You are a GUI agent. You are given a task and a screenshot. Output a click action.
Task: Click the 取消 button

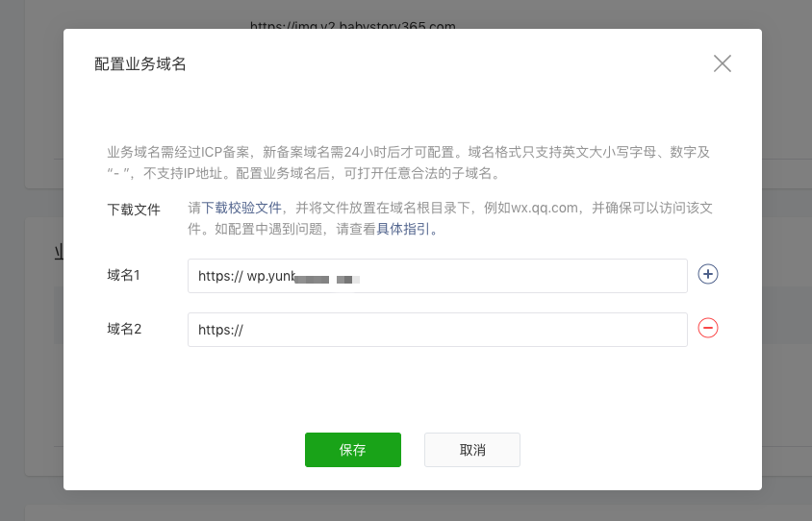(471, 450)
